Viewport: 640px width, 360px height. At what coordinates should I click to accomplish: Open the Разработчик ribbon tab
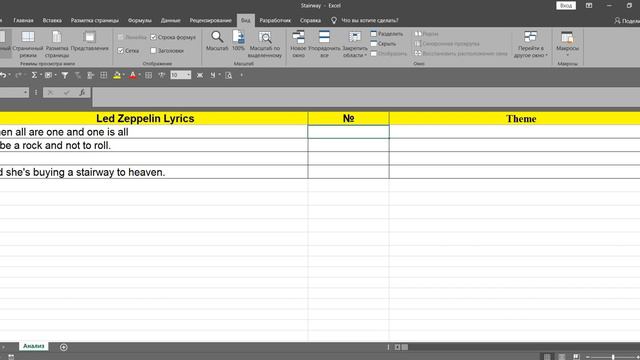tap(275, 20)
